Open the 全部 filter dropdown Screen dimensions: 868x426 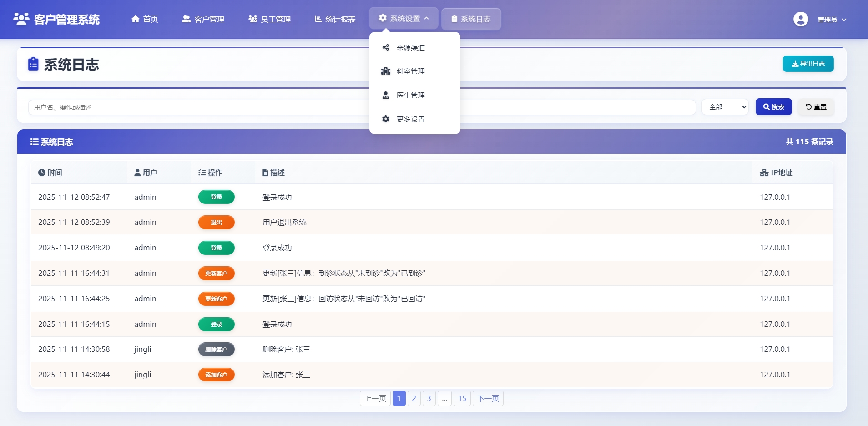click(725, 107)
